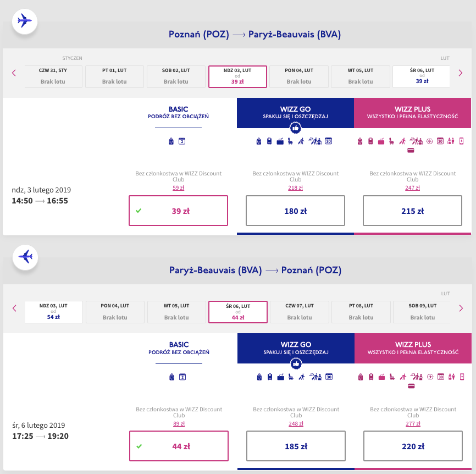Click the thumbs-up badge on WIZZ GO in Paryż–Poznań section
This screenshot has height=474, width=476.
coord(296,363)
